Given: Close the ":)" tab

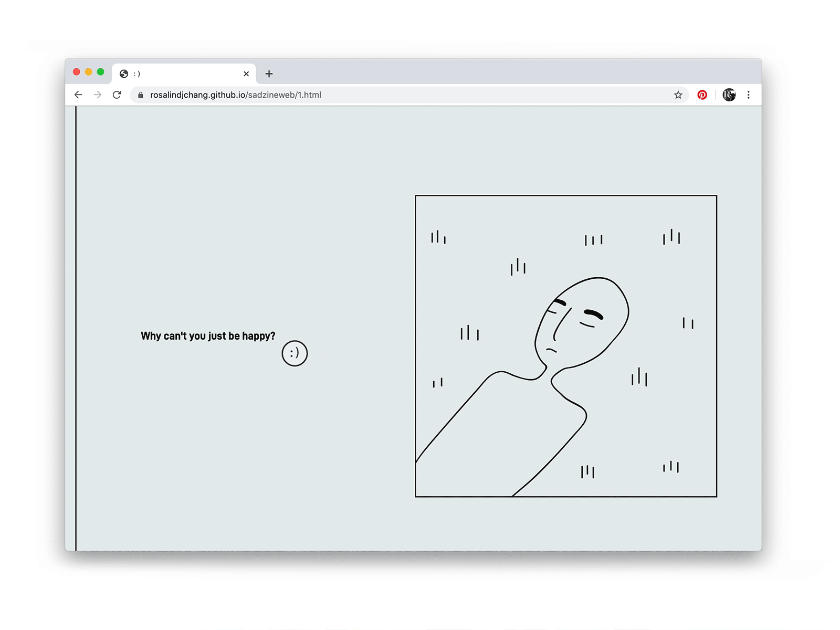Looking at the screenshot, I should click(x=246, y=74).
